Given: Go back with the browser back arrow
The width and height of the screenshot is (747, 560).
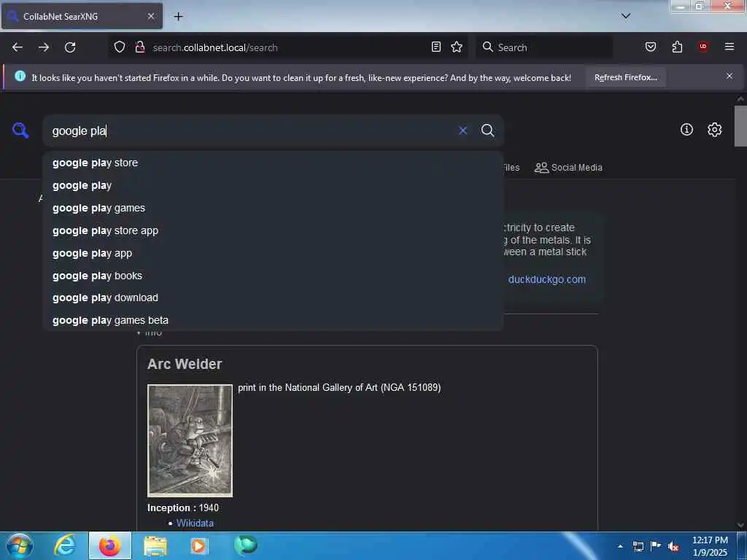Looking at the screenshot, I should (x=18, y=47).
